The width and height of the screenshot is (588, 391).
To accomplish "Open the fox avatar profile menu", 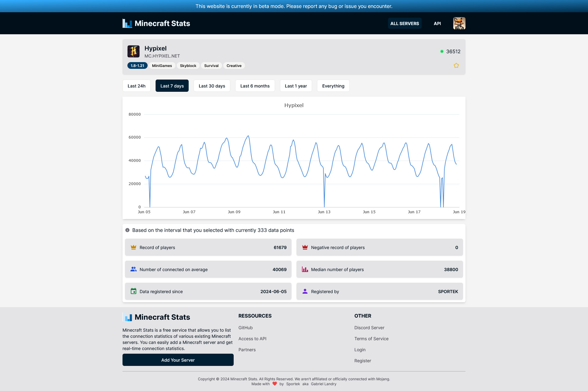I will point(459,23).
